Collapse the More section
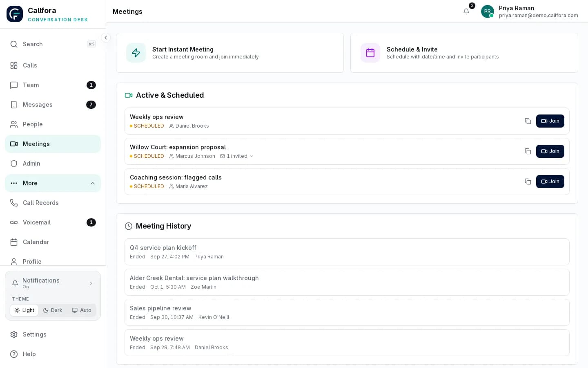The height and width of the screenshot is (368, 588). 53,183
